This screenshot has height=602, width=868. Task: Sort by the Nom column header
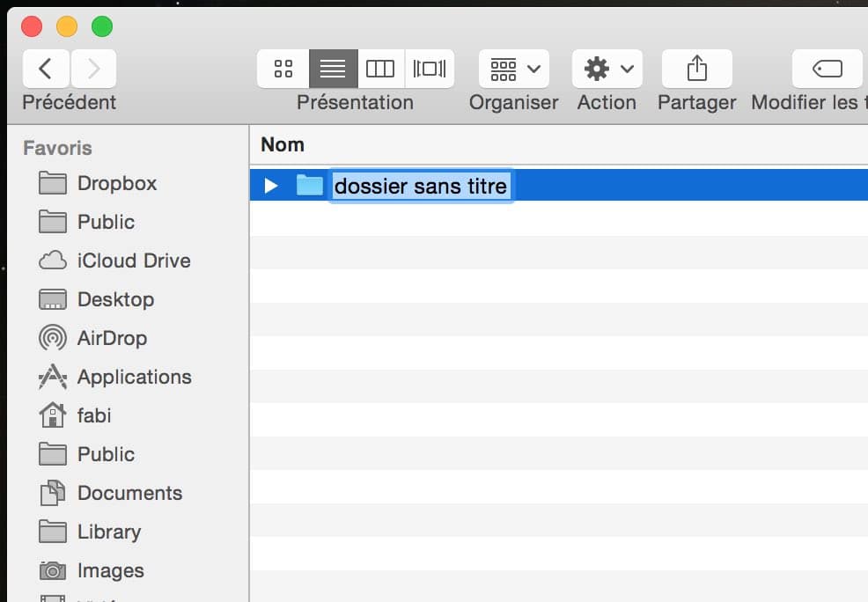[283, 145]
